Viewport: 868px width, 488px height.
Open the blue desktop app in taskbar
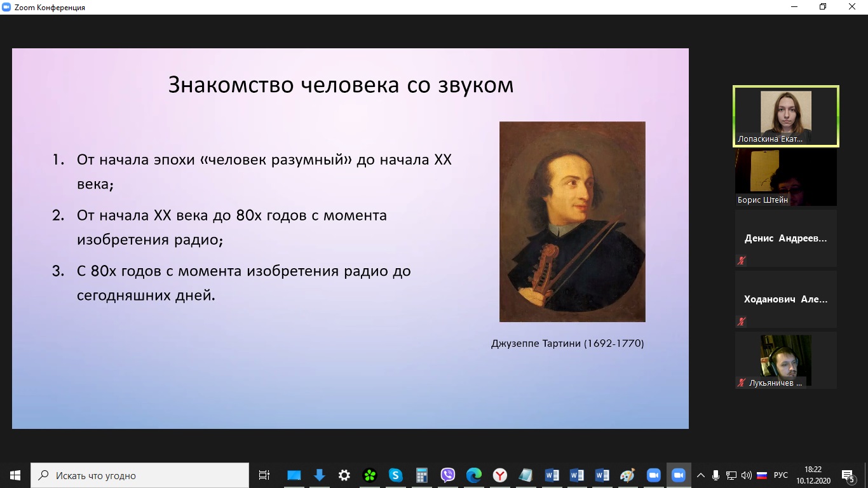(294, 475)
